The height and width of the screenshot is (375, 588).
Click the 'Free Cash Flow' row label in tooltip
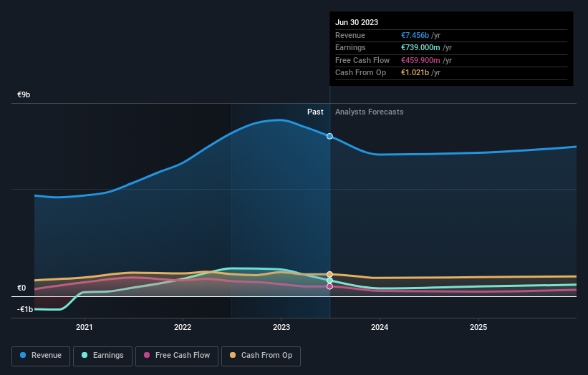click(362, 60)
